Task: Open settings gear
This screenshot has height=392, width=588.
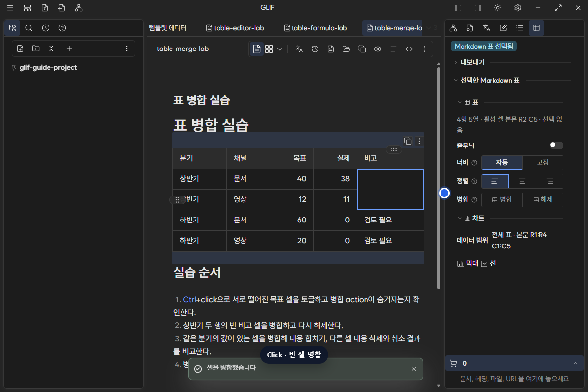Action: (518, 8)
